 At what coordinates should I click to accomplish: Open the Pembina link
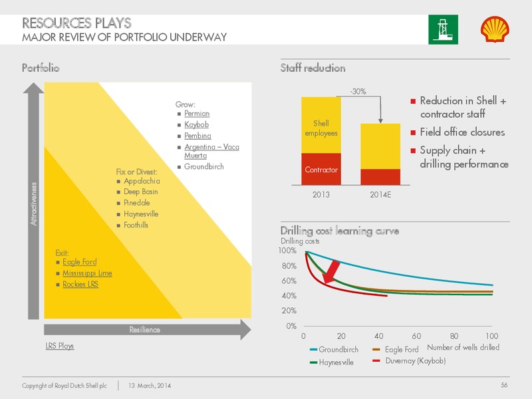[x=198, y=136]
